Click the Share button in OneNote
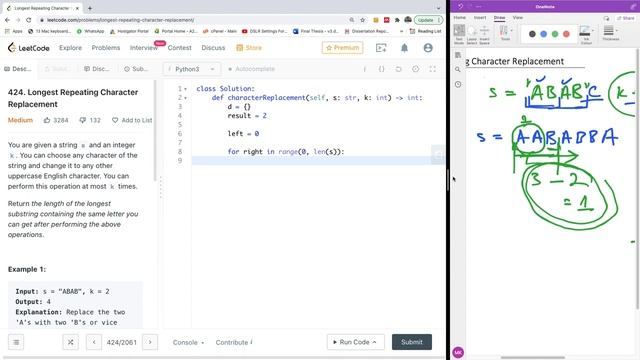Screen dimensions: 640x360 tap(626, 18)
